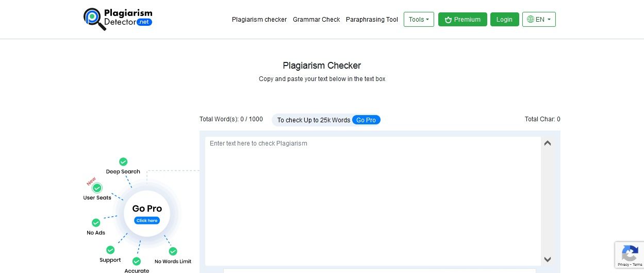644x273 pixels.
Task: Click the crown icon on Premium button
Action: click(x=448, y=20)
